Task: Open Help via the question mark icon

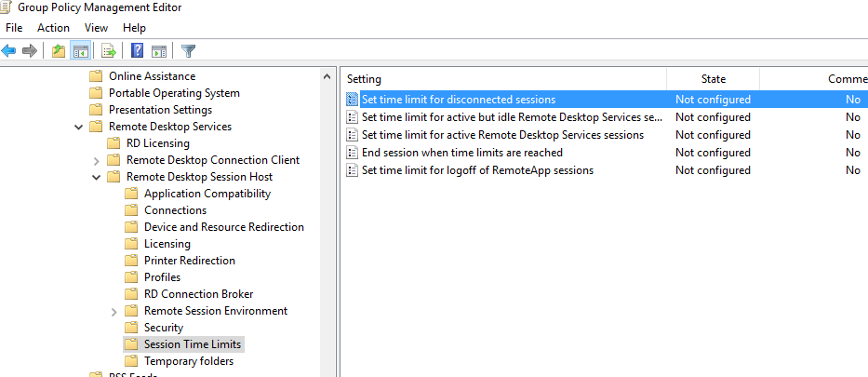Action: [x=137, y=51]
